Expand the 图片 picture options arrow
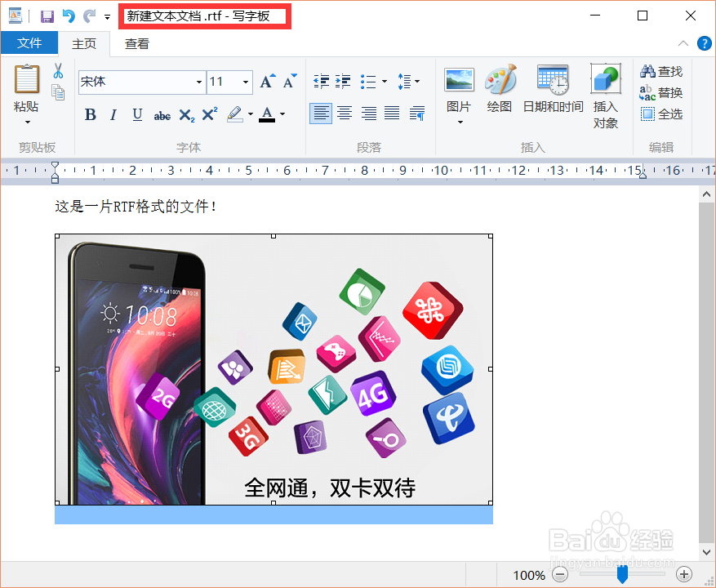Viewport: 716px width, 588px height. (460, 122)
